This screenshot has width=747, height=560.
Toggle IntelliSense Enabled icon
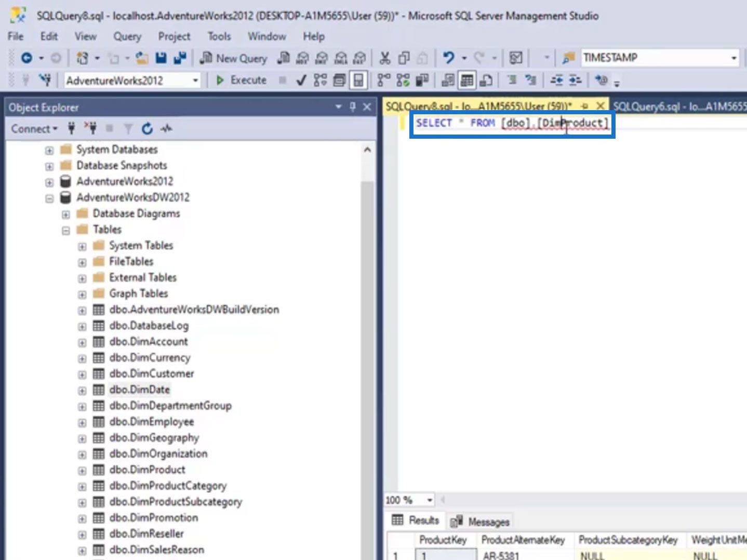(358, 80)
